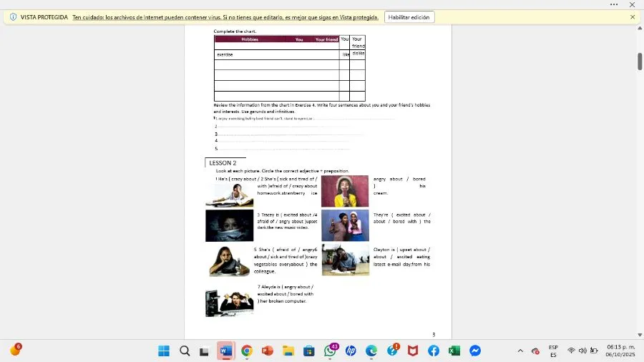Open Microsoft Store from taskbar

coord(309,351)
